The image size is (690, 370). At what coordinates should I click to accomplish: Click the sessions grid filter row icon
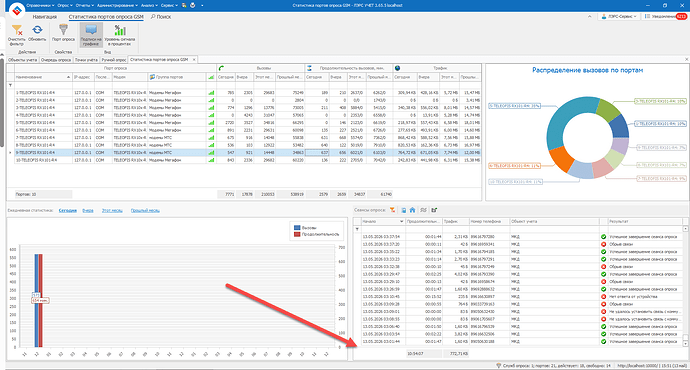(x=357, y=229)
